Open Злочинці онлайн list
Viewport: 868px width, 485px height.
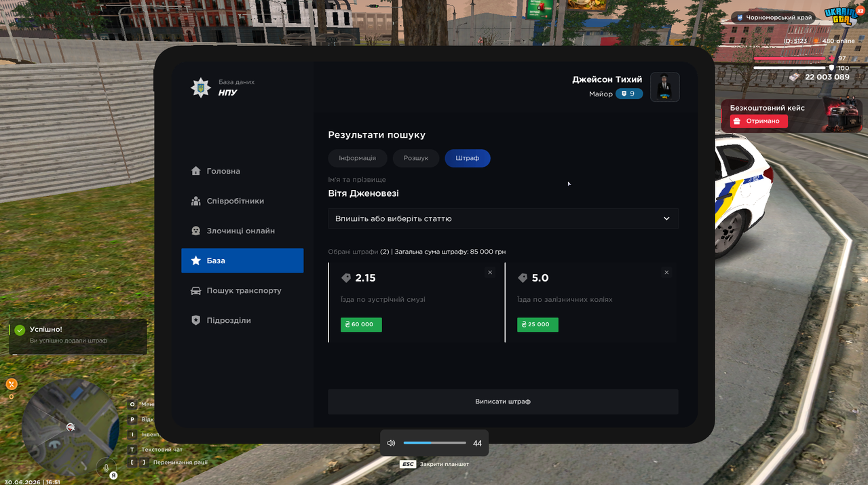tap(242, 231)
